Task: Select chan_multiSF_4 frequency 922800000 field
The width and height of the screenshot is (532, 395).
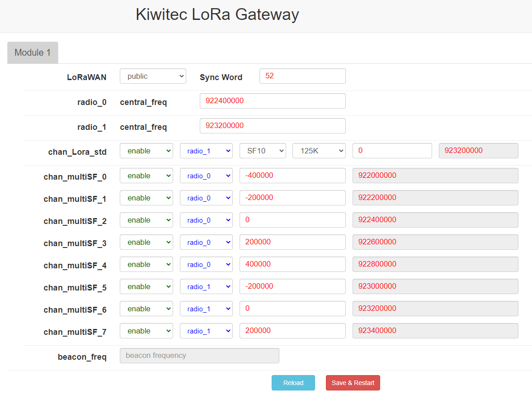Action: tap(435, 264)
